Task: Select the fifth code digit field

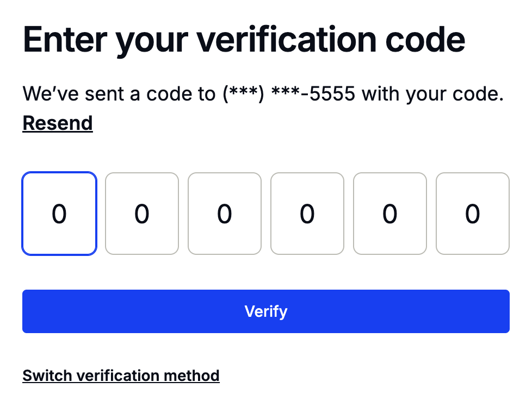Action: 390,214
